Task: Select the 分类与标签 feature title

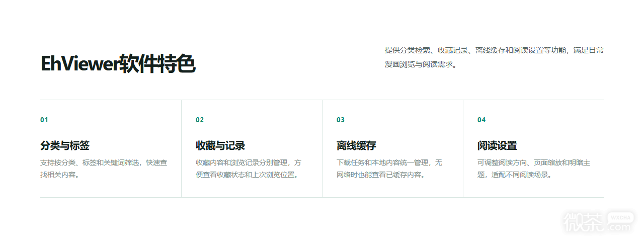Action: point(65,146)
